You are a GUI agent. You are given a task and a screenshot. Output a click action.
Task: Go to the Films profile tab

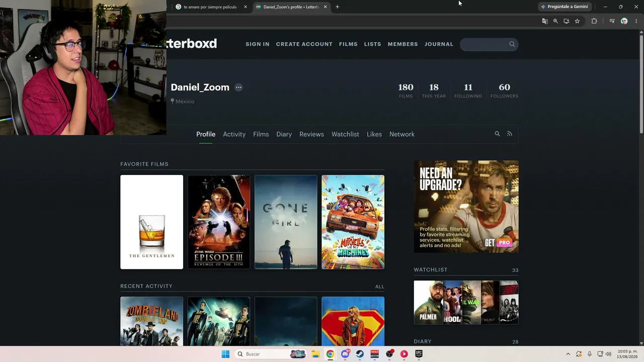click(x=261, y=134)
